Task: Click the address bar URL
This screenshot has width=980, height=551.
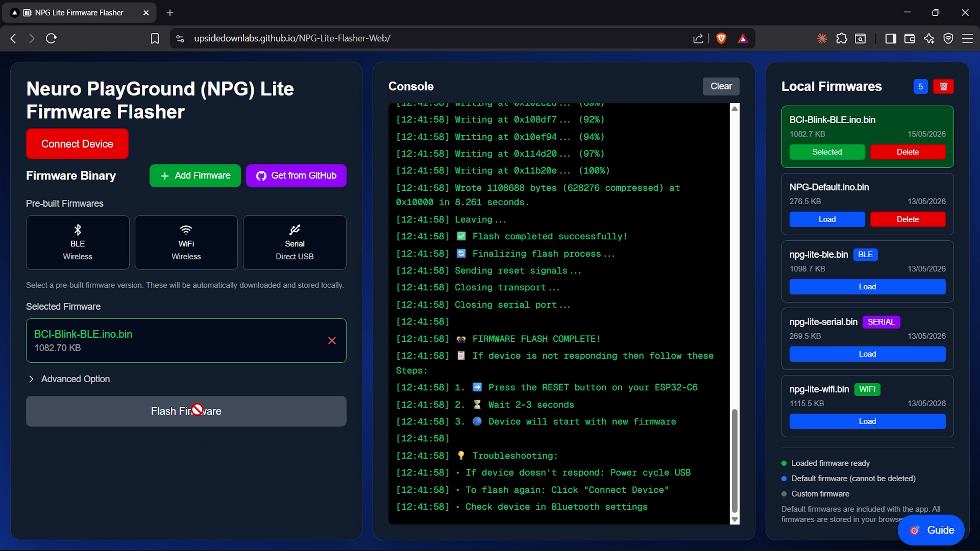Action: point(292,38)
